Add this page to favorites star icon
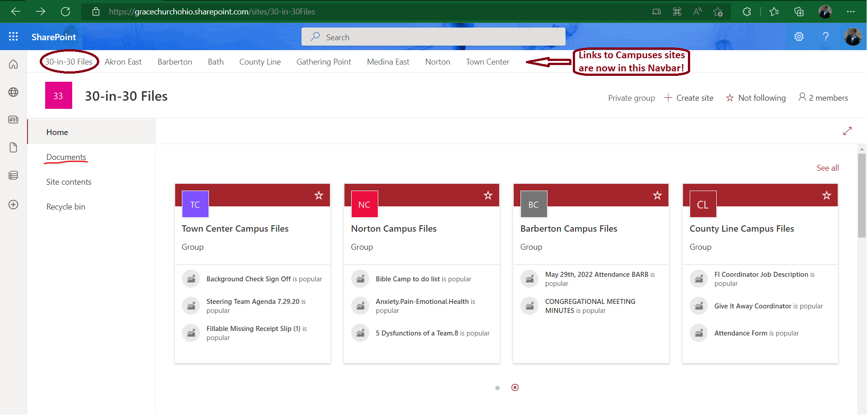The height and width of the screenshot is (415, 868). [718, 11]
